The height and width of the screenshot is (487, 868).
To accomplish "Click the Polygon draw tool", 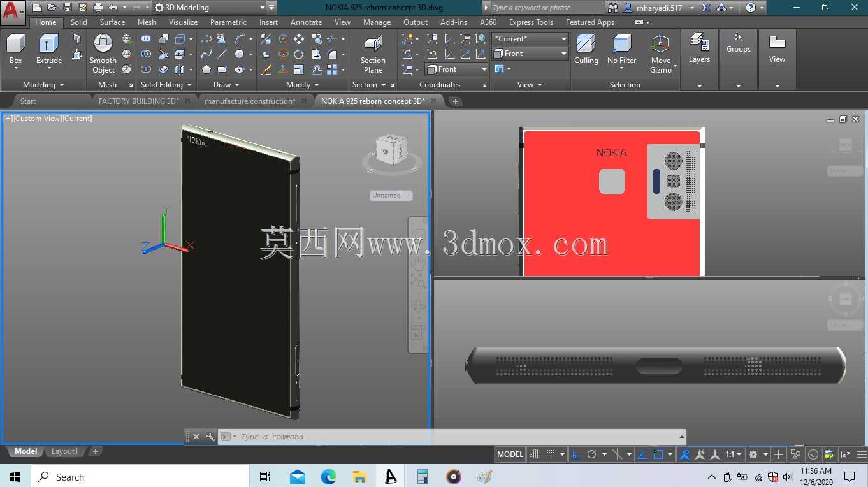I will click(x=206, y=69).
